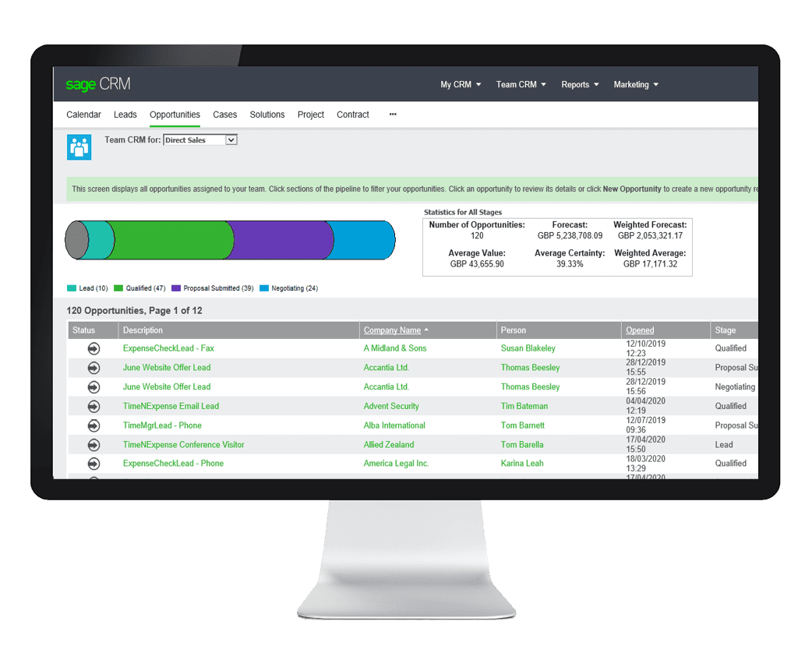The width and height of the screenshot is (812, 649).
Task: Open the ExpenseCheckLead - Fax opportunity
Action: click(168, 348)
